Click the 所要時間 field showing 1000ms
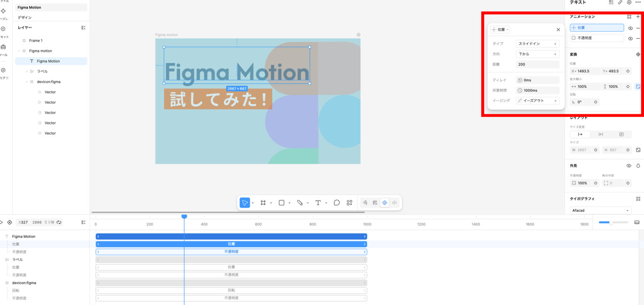The width and height of the screenshot is (644, 305). point(538,90)
